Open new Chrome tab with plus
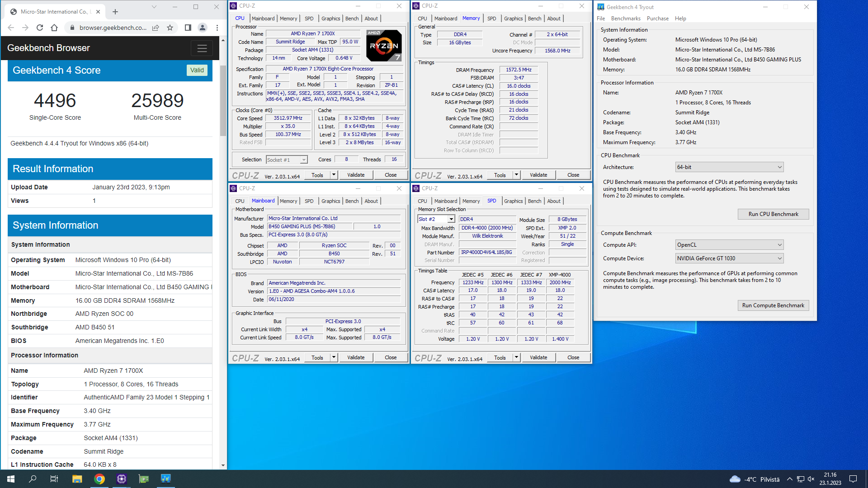The image size is (868, 488). (x=115, y=12)
